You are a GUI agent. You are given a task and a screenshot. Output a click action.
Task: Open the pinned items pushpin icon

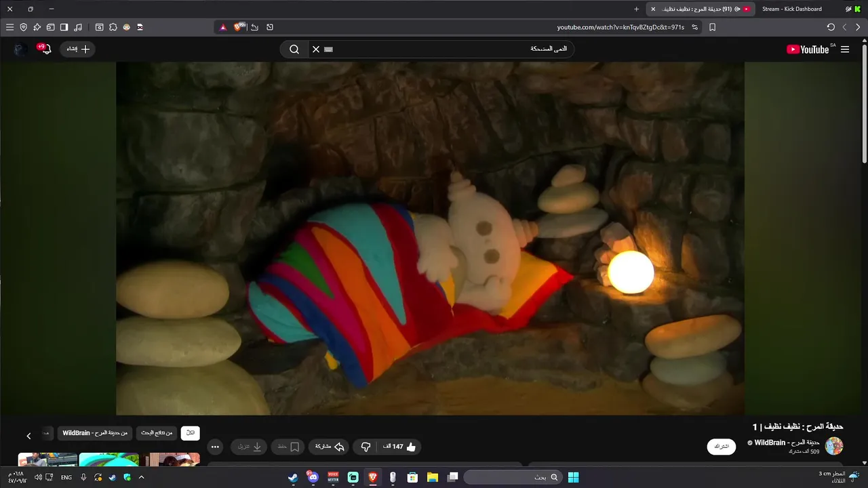pyautogui.click(x=37, y=27)
